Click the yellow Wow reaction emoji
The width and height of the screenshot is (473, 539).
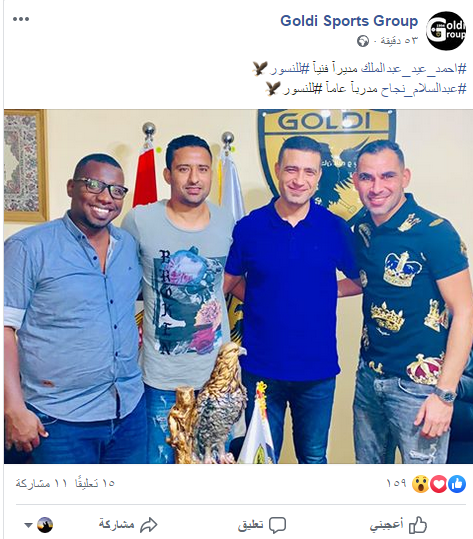[421, 484]
